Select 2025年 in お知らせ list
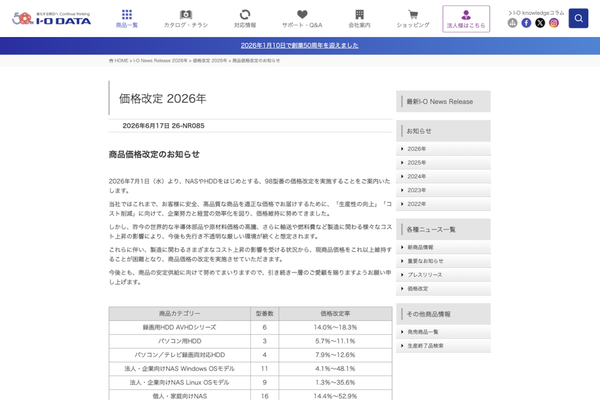 click(x=443, y=163)
